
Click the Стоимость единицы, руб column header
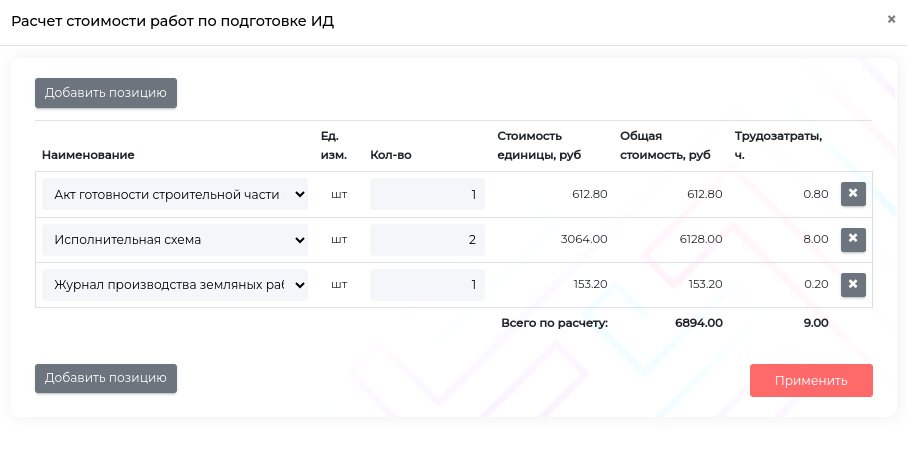539,145
